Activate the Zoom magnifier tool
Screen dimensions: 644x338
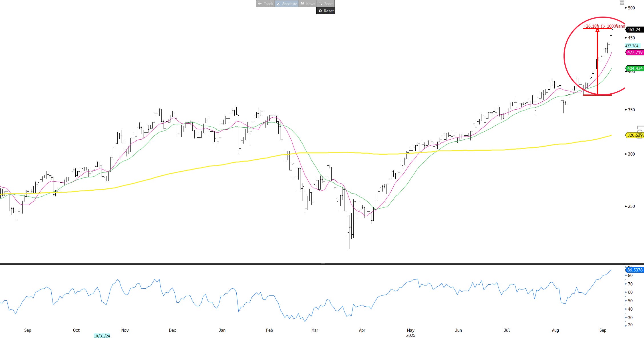pyautogui.click(x=321, y=4)
